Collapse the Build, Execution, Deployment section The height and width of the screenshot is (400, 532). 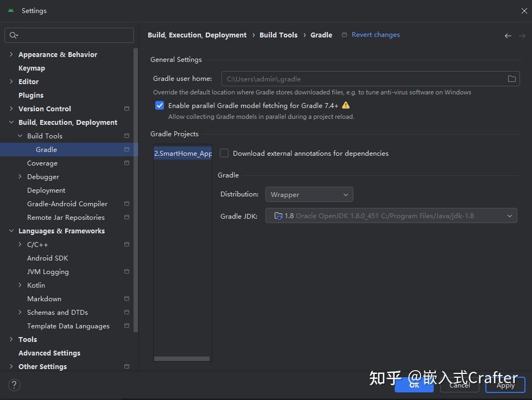point(11,122)
